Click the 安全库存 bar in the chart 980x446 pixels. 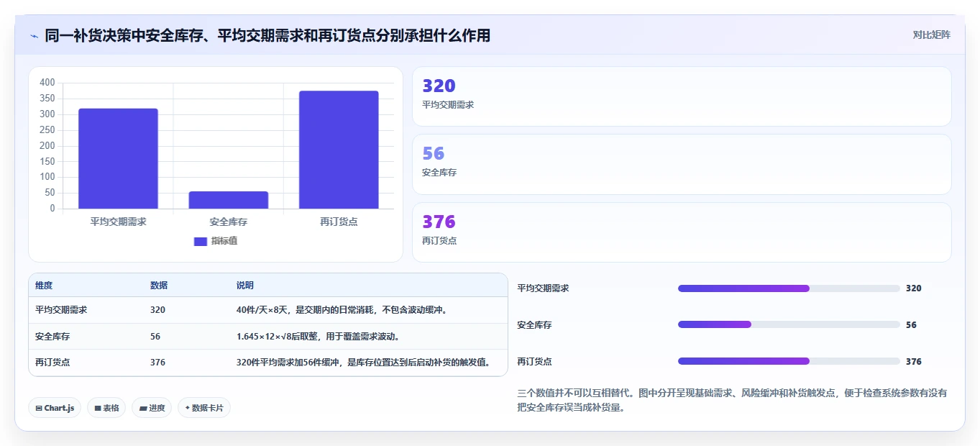point(229,200)
